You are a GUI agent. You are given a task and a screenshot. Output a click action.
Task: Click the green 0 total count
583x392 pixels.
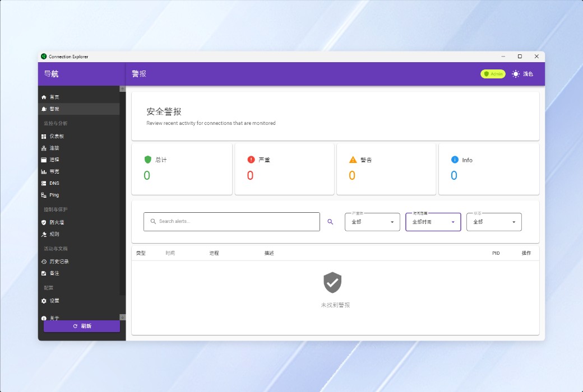[147, 175]
